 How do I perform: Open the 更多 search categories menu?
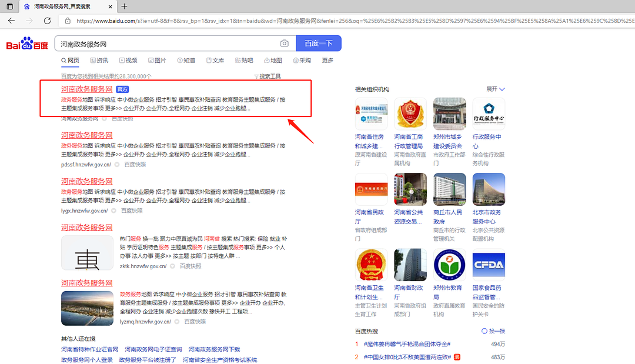[x=327, y=61]
